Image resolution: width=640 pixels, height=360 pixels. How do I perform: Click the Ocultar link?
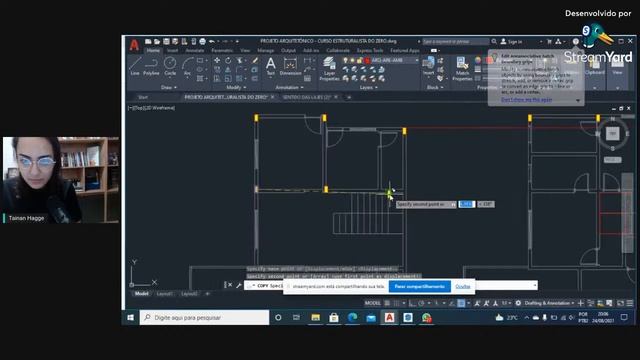(462, 287)
